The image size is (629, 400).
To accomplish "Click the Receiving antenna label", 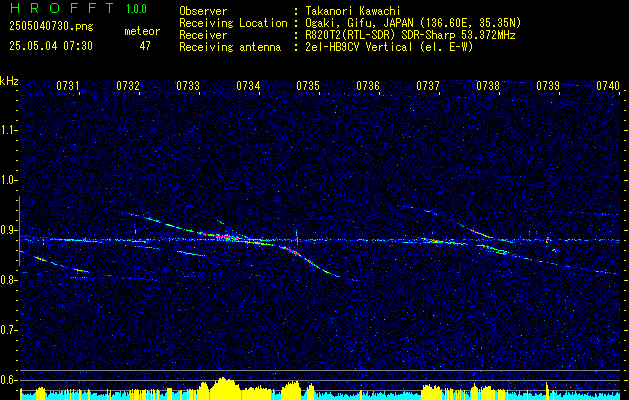I will (x=230, y=47).
